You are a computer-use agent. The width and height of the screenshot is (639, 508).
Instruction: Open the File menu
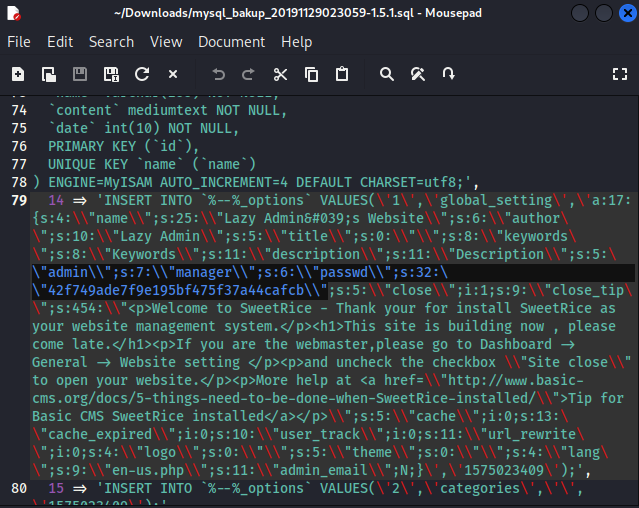[19, 42]
